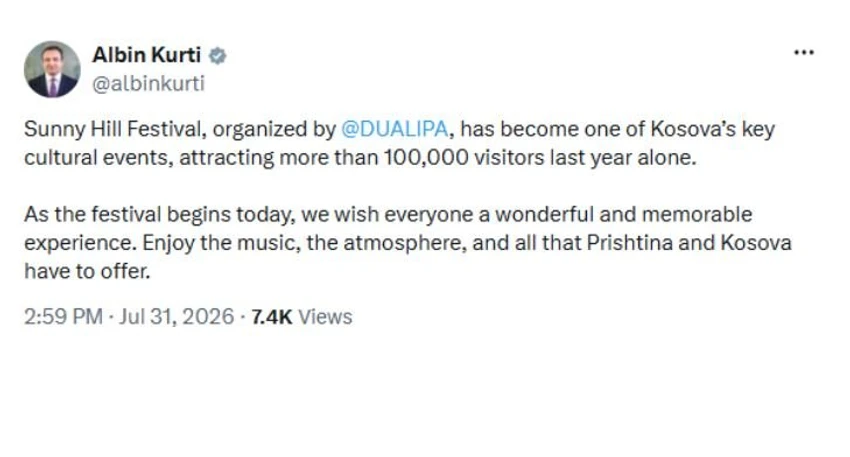Image resolution: width=850 pixels, height=457 pixels.
Task: Click the phrase Kosova's key
Action: (712, 129)
